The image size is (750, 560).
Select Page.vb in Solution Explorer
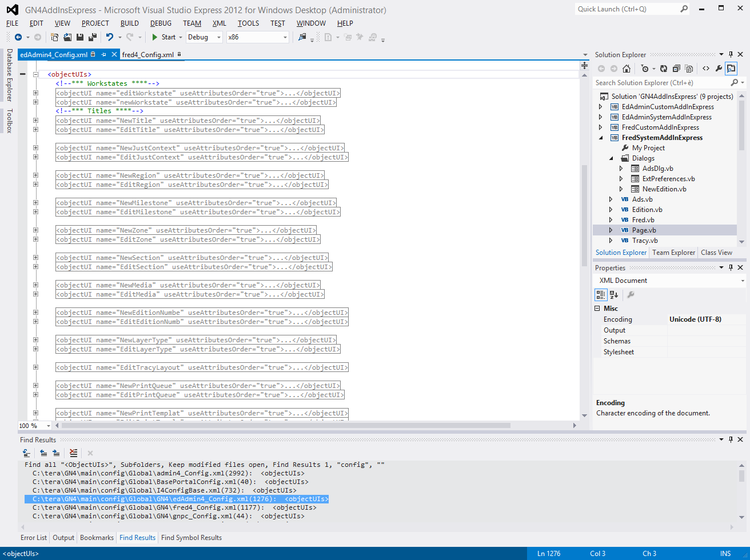pyautogui.click(x=644, y=230)
